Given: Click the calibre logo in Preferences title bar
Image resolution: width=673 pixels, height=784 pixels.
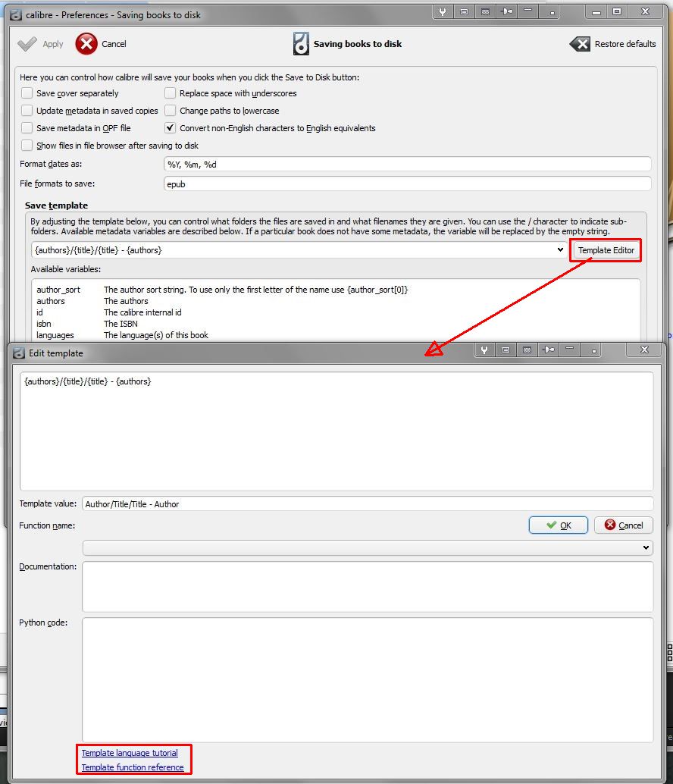Looking at the screenshot, I should (x=16, y=15).
